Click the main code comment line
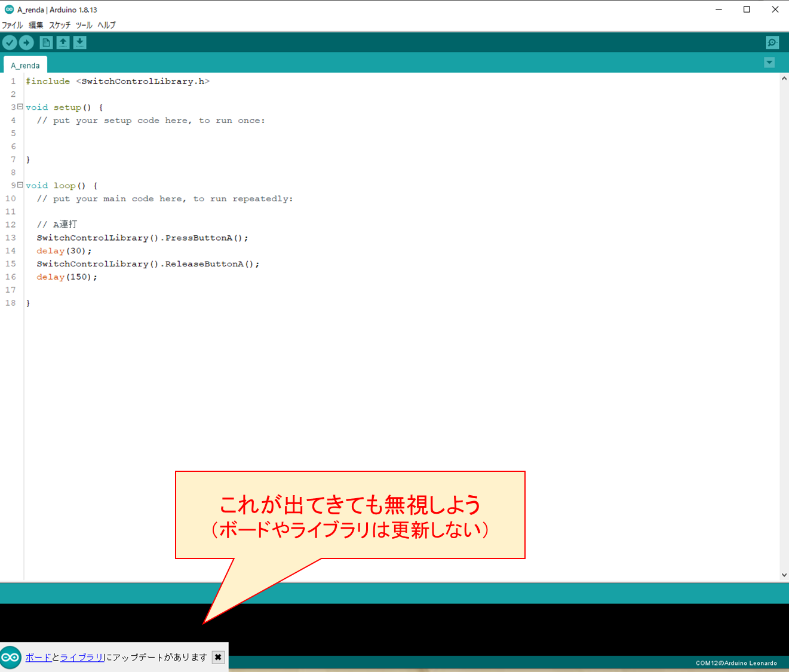Image resolution: width=789 pixels, height=672 pixels. tap(165, 199)
